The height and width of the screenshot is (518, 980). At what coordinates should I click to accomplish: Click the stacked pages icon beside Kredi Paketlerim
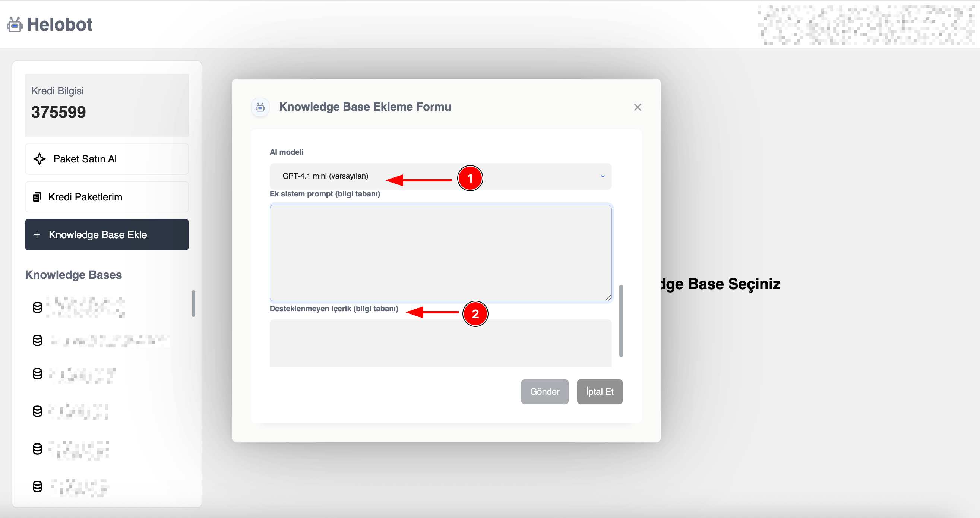pyautogui.click(x=37, y=197)
